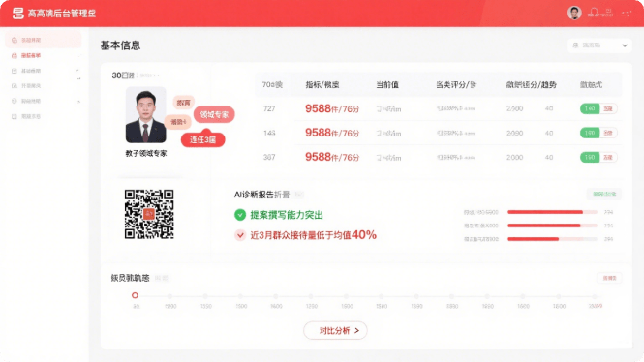Click the 指标 column header
The width and height of the screenshot is (644, 362).
tap(322, 85)
